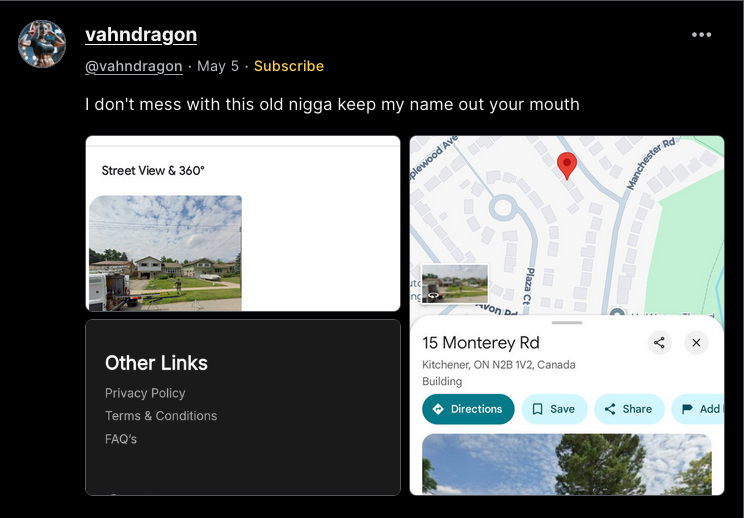Open the Street View & 360° photo
744x518 pixels.
[x=165, y=253]
